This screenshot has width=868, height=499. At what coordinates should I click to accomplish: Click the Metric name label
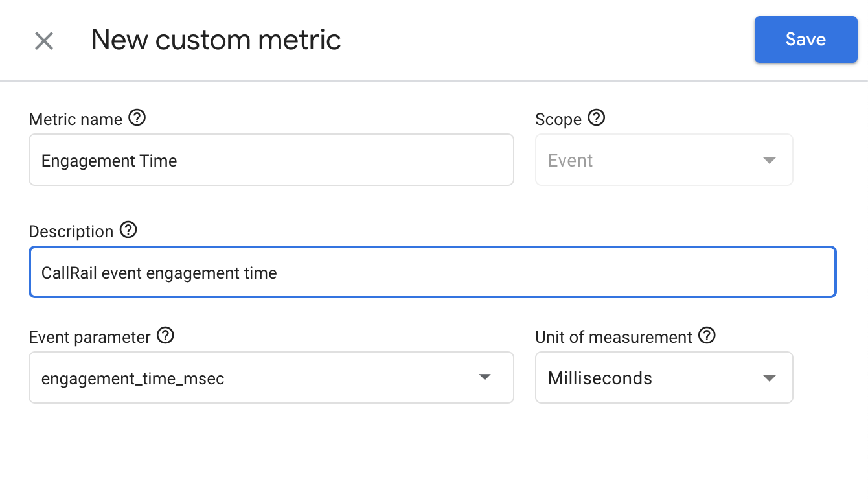point(76,120)
